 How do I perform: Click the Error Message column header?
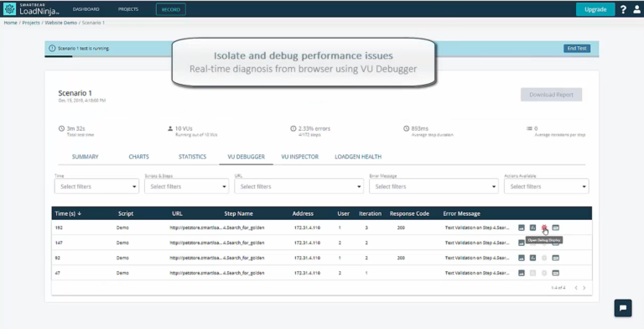tap(462, 213)
